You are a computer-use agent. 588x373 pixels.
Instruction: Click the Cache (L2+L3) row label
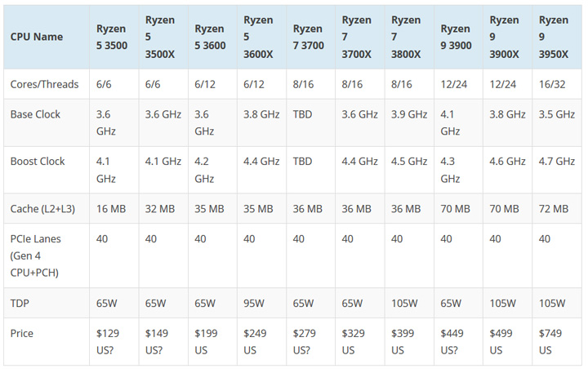tap(47, 208)
